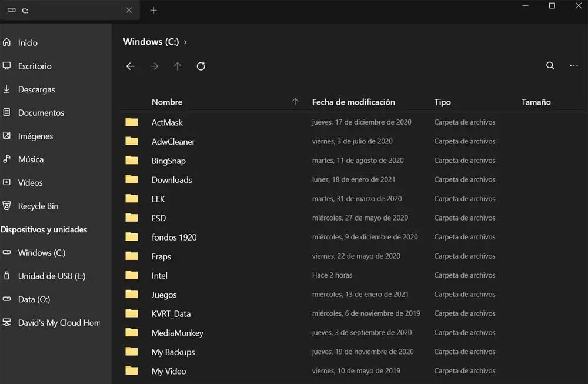Click the Música note icon
This screenshot has width=588, height=384.
[x=6, y=159]
